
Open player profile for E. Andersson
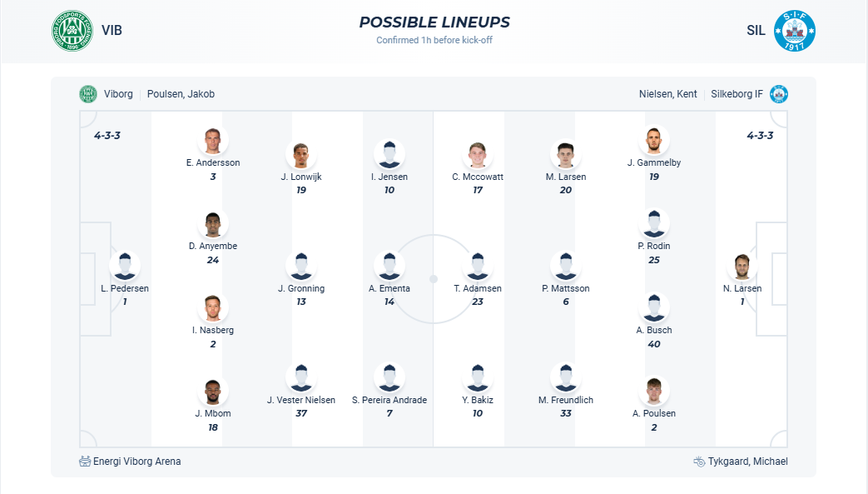point(213,140)
